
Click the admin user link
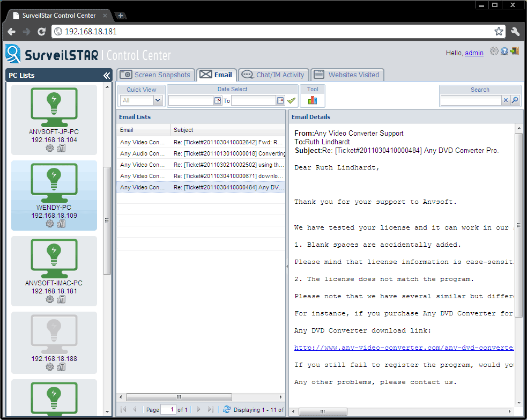(x=474, y=53)
